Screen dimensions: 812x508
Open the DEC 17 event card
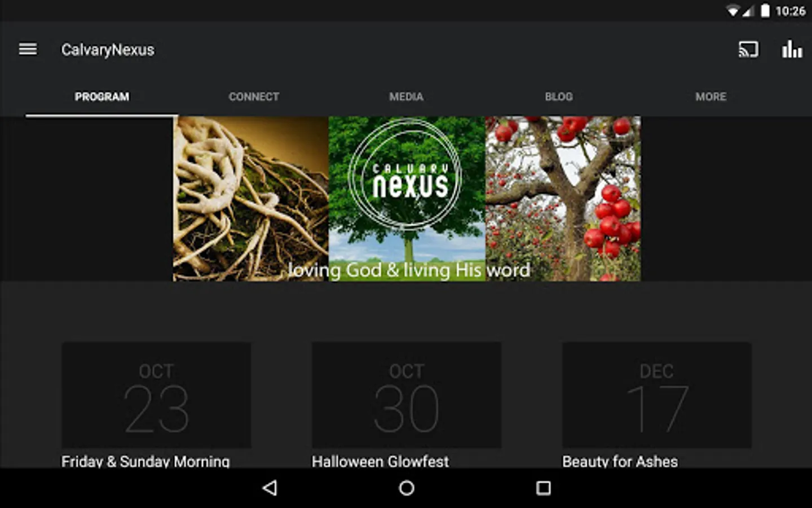[x=657, y=395]
